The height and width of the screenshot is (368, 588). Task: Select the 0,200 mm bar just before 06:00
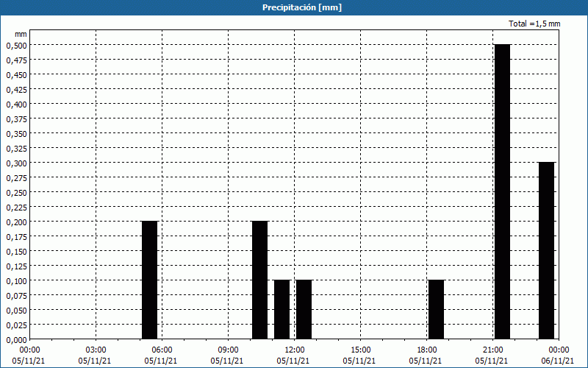click(x=150, y=280)
